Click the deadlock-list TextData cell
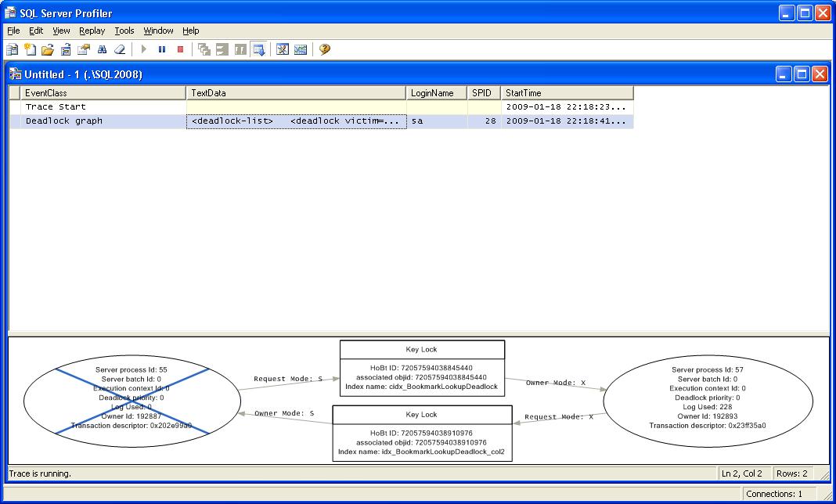 (x=296, y=121)
